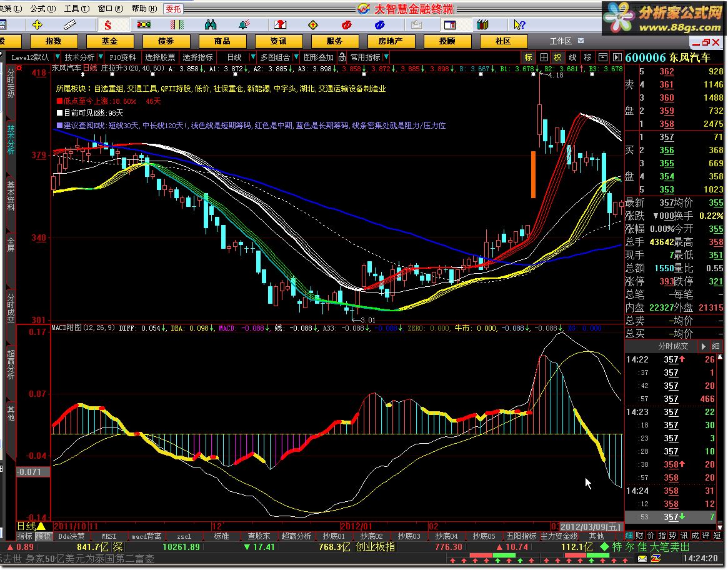Click the striped bars chart icon

tap(177, 24)
